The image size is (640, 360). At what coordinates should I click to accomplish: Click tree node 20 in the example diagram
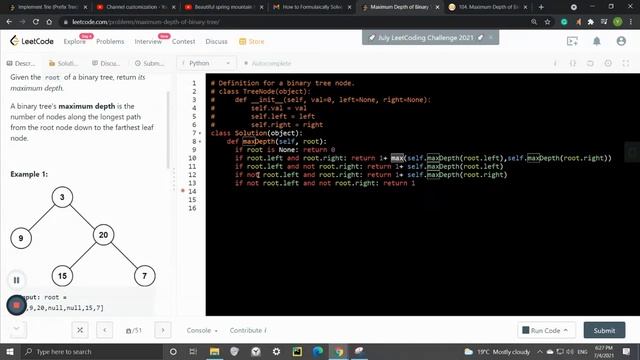(x=103, y=235)
